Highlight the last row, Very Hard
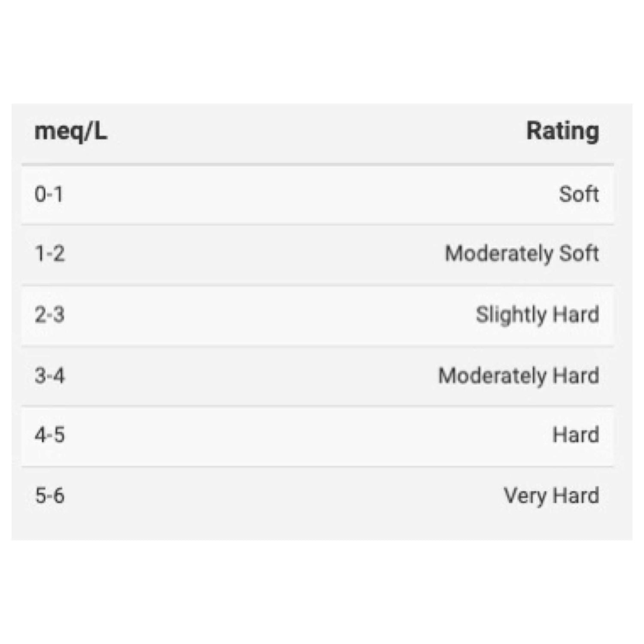 click(x=318, y=496)
